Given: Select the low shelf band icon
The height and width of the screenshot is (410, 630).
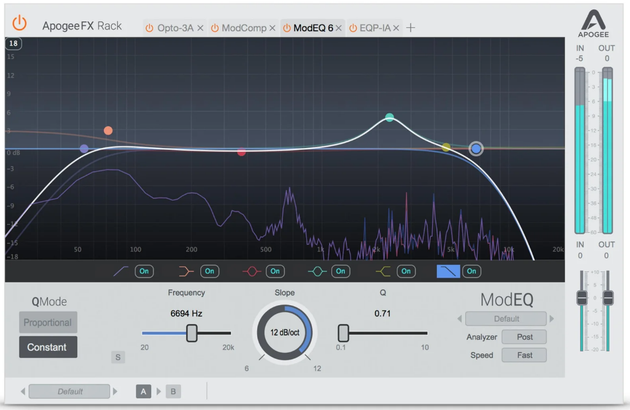Looking at the screenshot, I should [x=186, y=271].
